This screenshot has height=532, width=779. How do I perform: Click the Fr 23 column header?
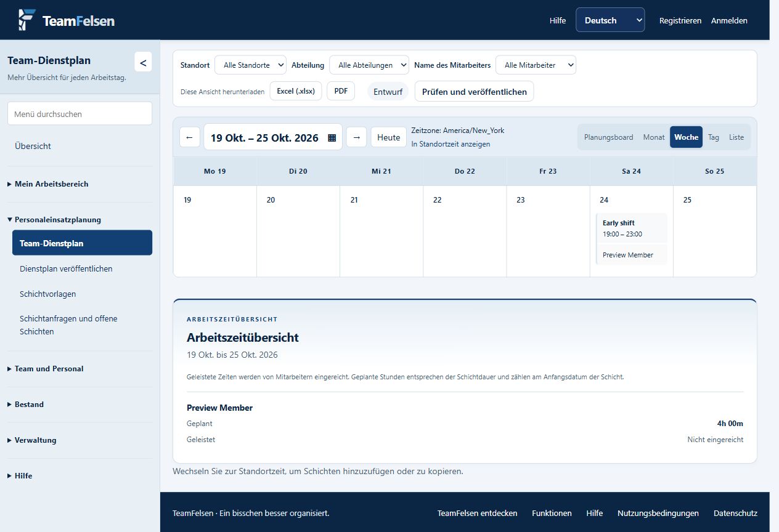[548, 171]
